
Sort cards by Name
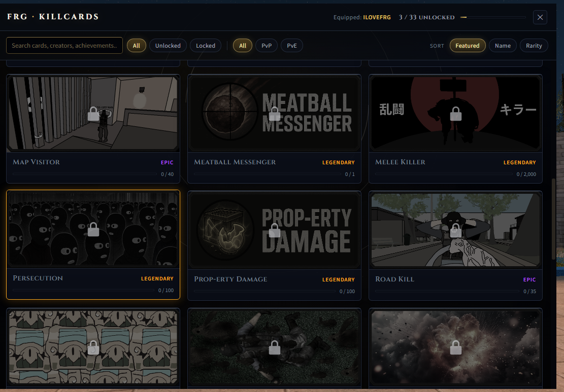(503, 46)
